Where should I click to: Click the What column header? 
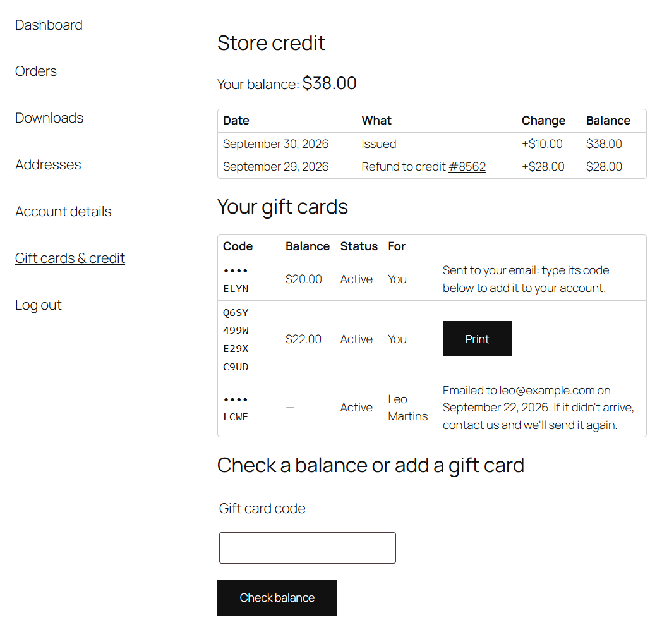pos(376,121)
